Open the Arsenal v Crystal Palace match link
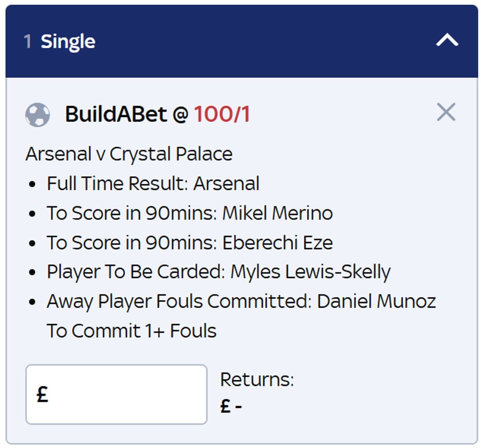This screenshot has width=481, height=448. (129, 153)
